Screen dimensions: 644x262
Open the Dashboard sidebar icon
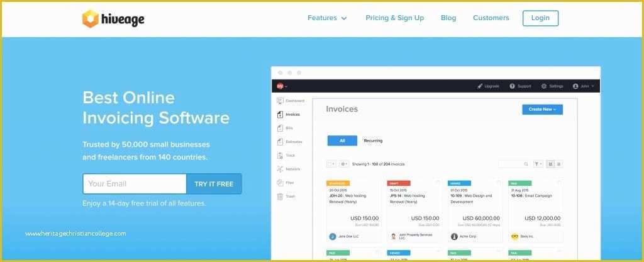pos(280,101)
